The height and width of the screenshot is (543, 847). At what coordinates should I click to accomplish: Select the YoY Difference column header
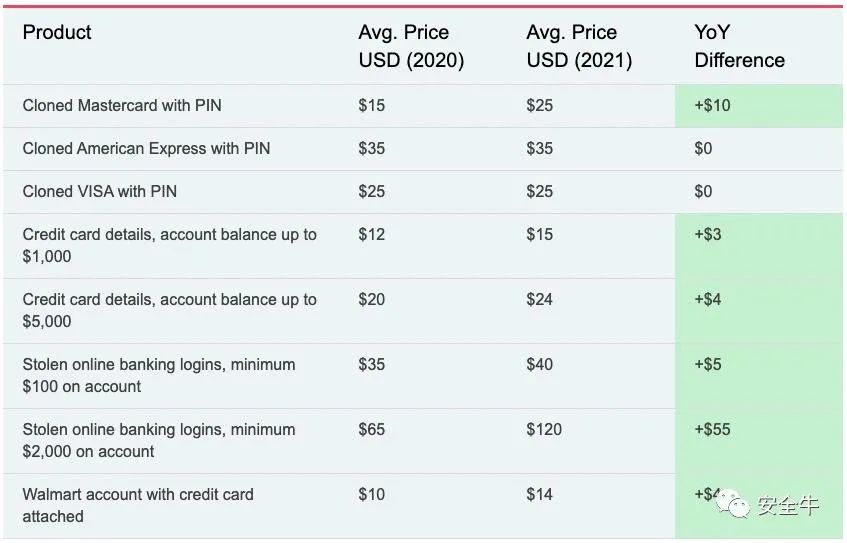click(x=739, y=46)
